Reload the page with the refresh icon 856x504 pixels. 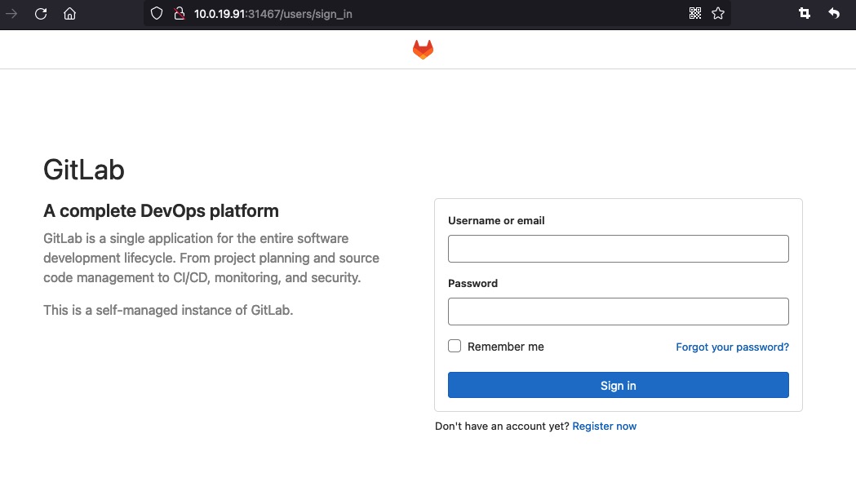(x=41, y=14)
